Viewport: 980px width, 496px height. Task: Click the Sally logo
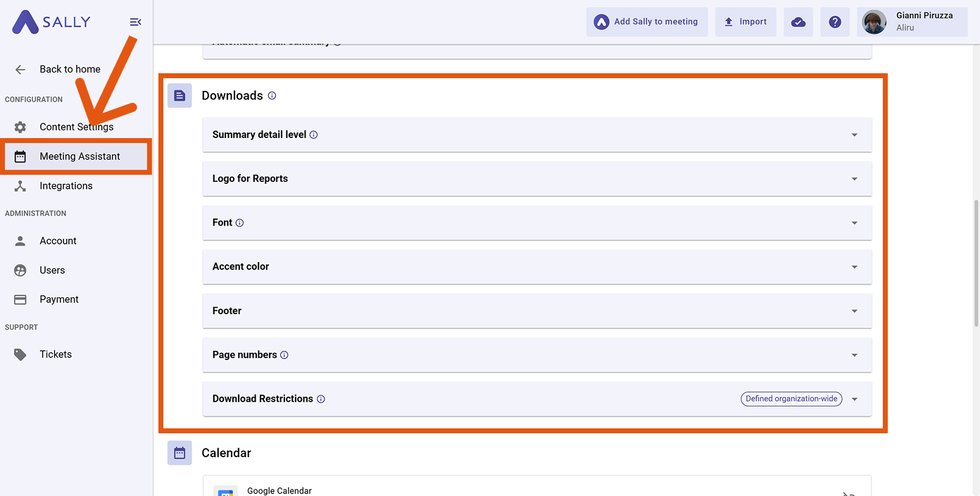[51, 22]
